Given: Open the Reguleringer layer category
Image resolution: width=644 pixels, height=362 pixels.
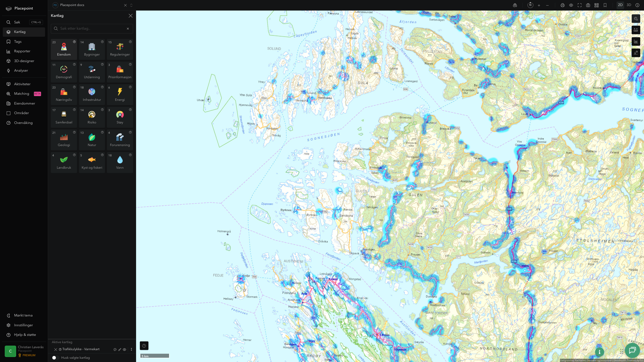Looking at the screenshot, I should click(120, 49).
